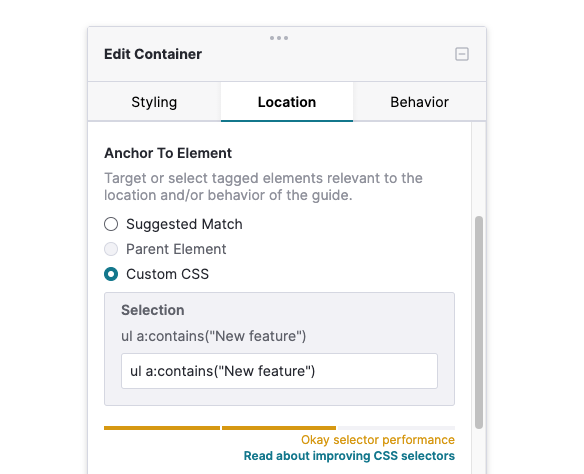The height and width of the screenshot is (474, 584).
Task: Click second orange performance bar segment
Action: [x=279, y=428]
